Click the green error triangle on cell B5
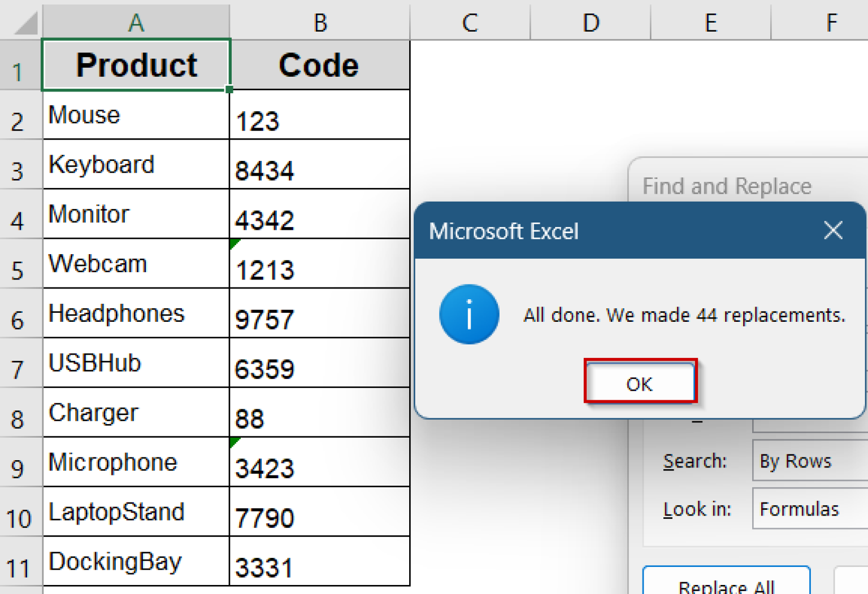 [233, 243]
